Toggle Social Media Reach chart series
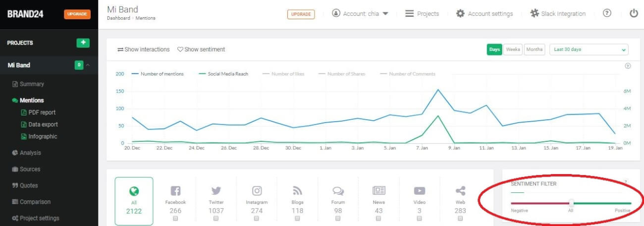The image size is (644, 226). [223, 74]
